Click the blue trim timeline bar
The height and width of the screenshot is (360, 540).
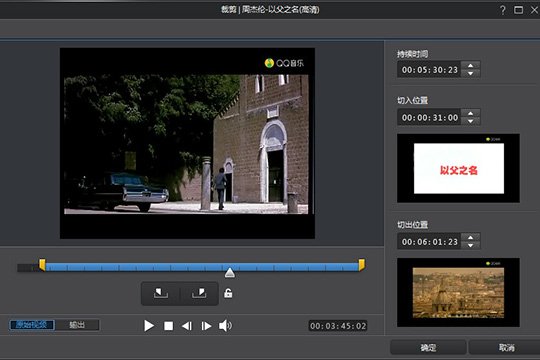[202, 267]
